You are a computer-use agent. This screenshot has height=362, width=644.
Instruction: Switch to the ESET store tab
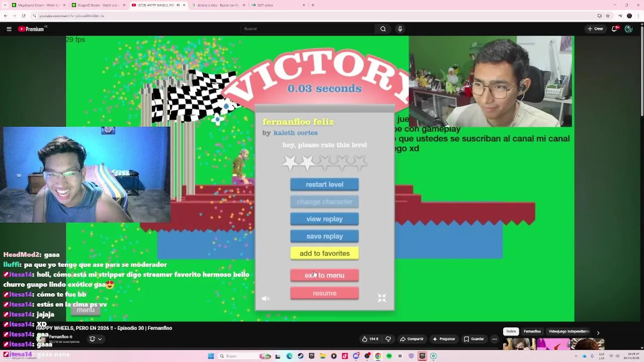coord(278,5)
